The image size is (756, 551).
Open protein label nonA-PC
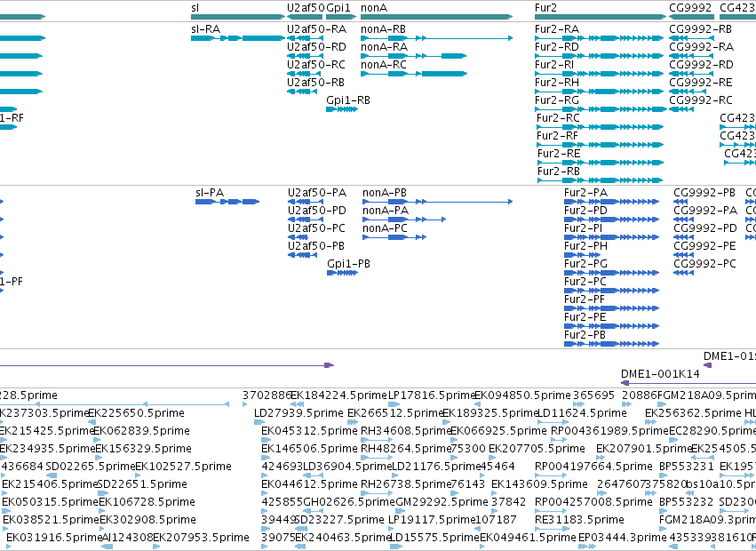coord(386,228)
